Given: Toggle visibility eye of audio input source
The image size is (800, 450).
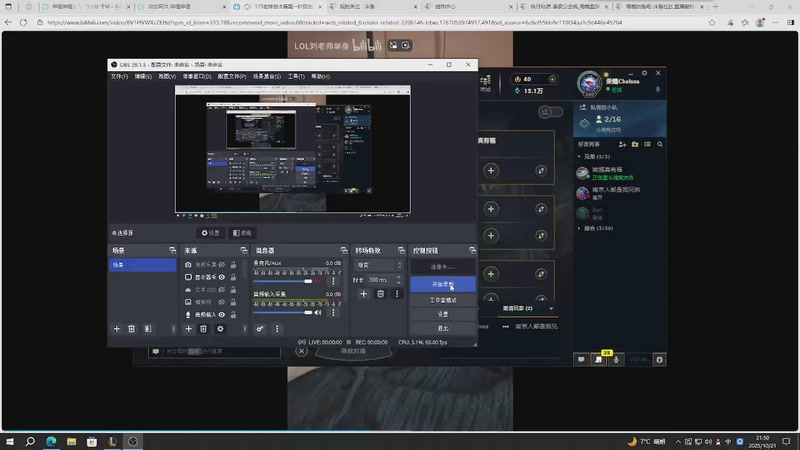Looking at the screenshot, I should pyautogui.click(x=222, y=315).
